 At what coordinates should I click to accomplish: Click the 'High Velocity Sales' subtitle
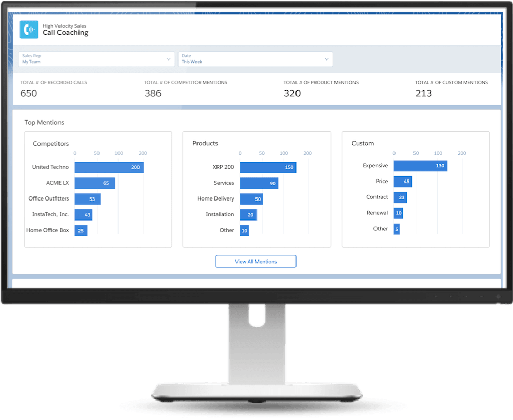(x=65, y=26)
